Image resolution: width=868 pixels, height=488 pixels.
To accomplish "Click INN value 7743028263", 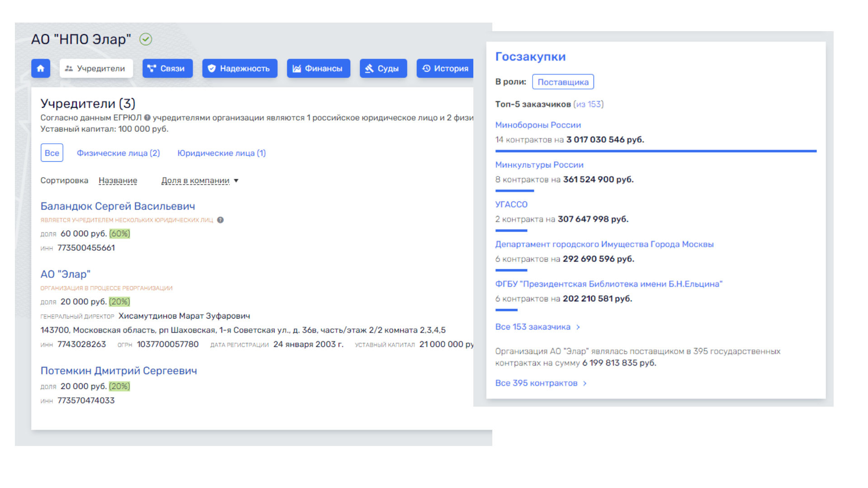I will [x=81, y=345].
